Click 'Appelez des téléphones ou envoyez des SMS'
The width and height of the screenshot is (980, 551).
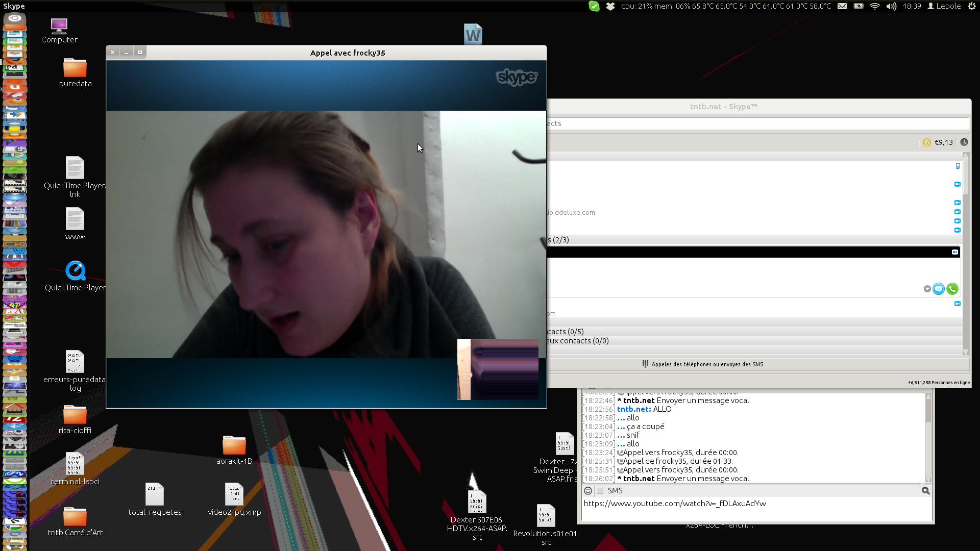707,364
